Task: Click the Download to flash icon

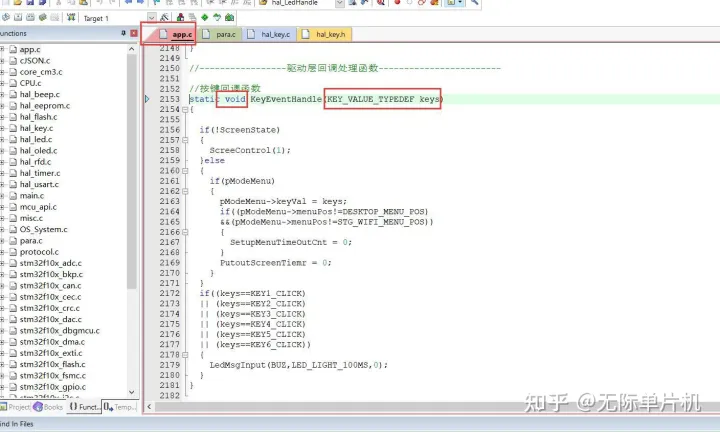Action: [x=71, y=17]
